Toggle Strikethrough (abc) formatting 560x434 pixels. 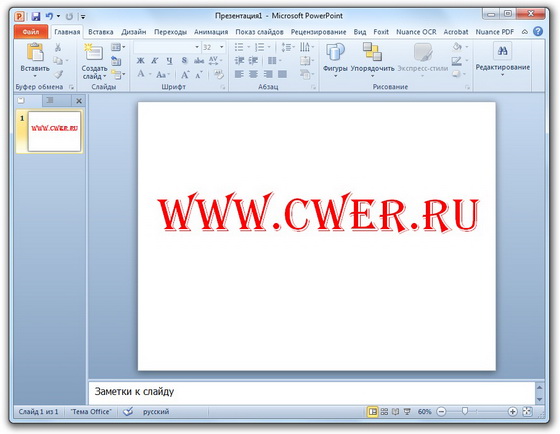(199, 61)
